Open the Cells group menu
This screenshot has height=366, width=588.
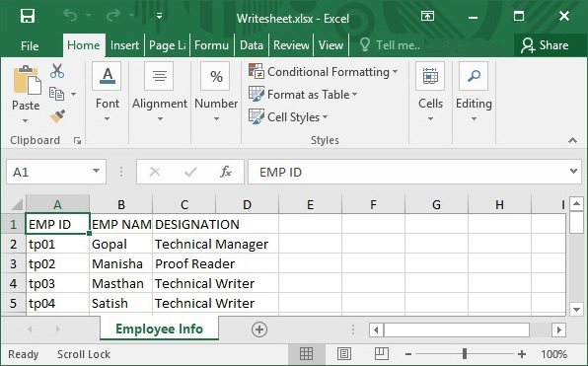(x=430, y=93)
